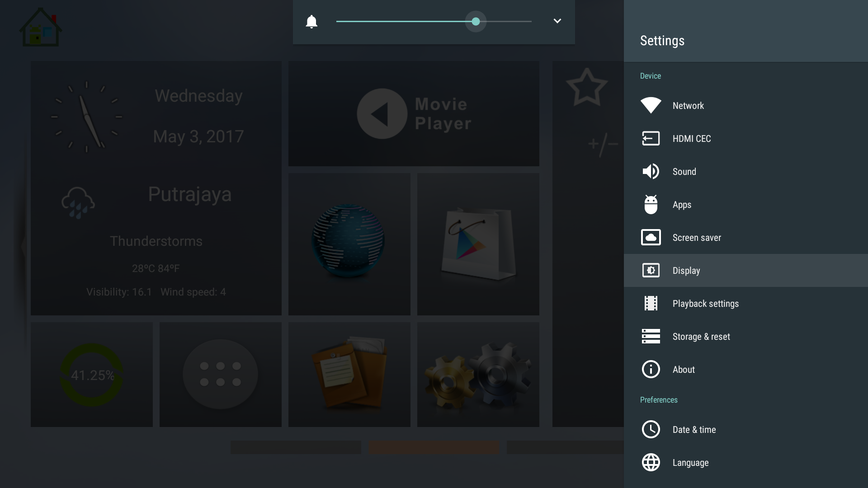Screen dimensions: 868x488
Task: Open the Movie Player app
Action: click(x=413, y=113)
